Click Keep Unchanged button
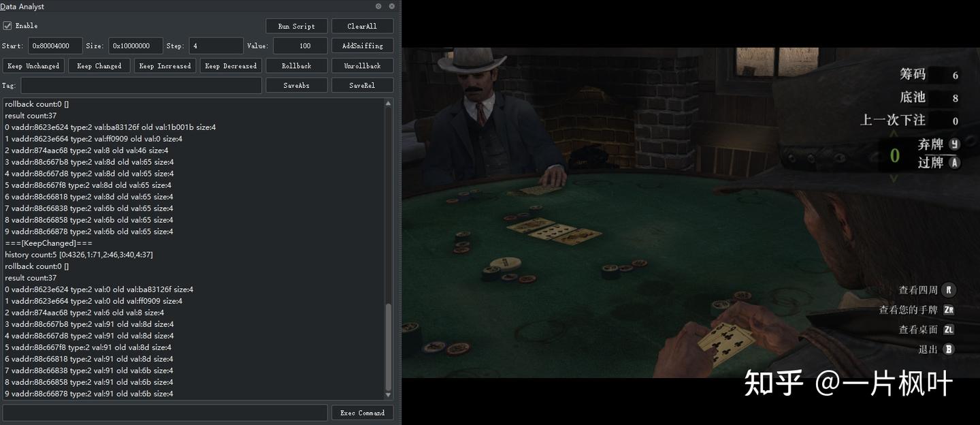 33,66
